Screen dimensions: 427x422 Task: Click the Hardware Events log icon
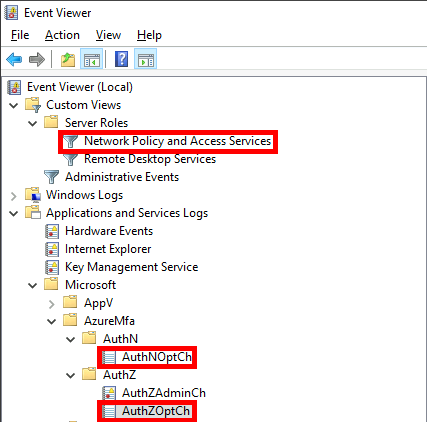(x=52, y=231)
